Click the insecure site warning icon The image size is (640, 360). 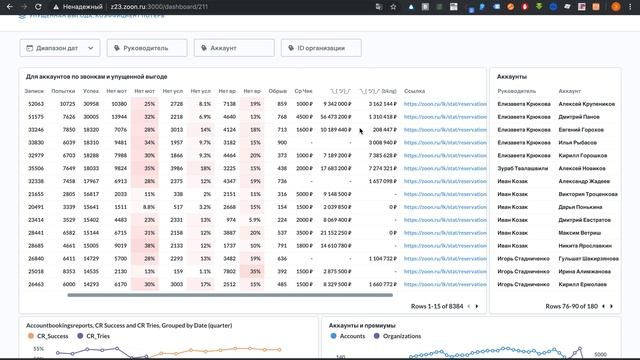click(56, 7)
